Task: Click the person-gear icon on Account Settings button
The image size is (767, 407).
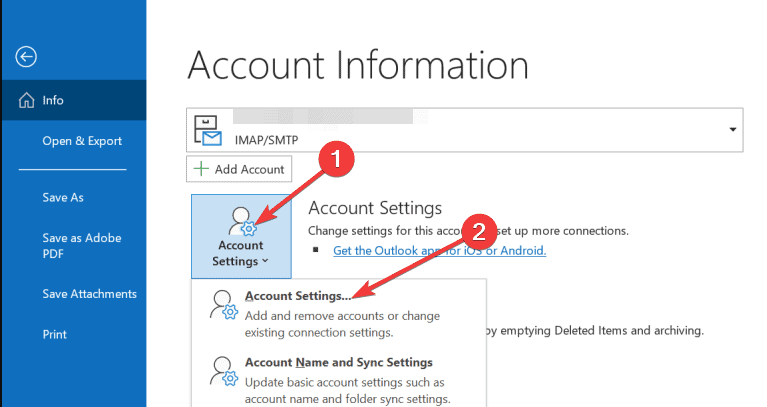Action: point(242,221)
